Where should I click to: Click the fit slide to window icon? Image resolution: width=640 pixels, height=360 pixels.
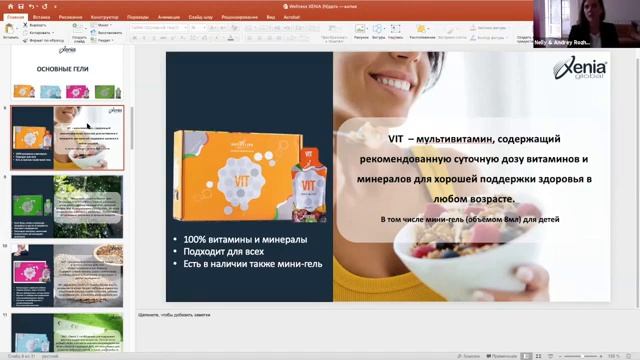click(x=629, y=356)
